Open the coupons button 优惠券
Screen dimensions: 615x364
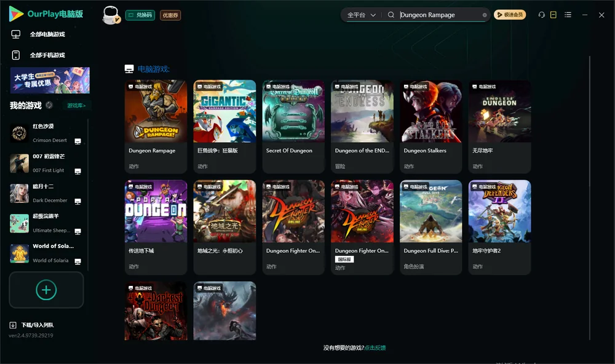pos(170,15)
